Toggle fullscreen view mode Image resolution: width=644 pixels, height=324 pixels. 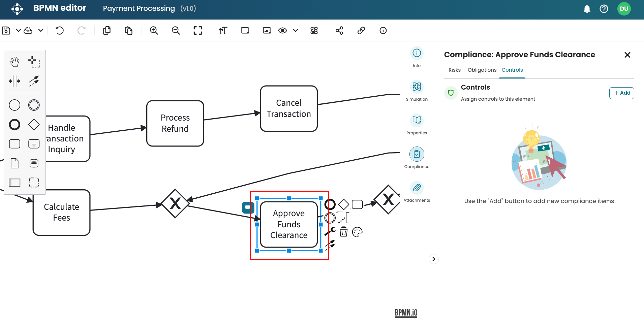pos(198,31)
